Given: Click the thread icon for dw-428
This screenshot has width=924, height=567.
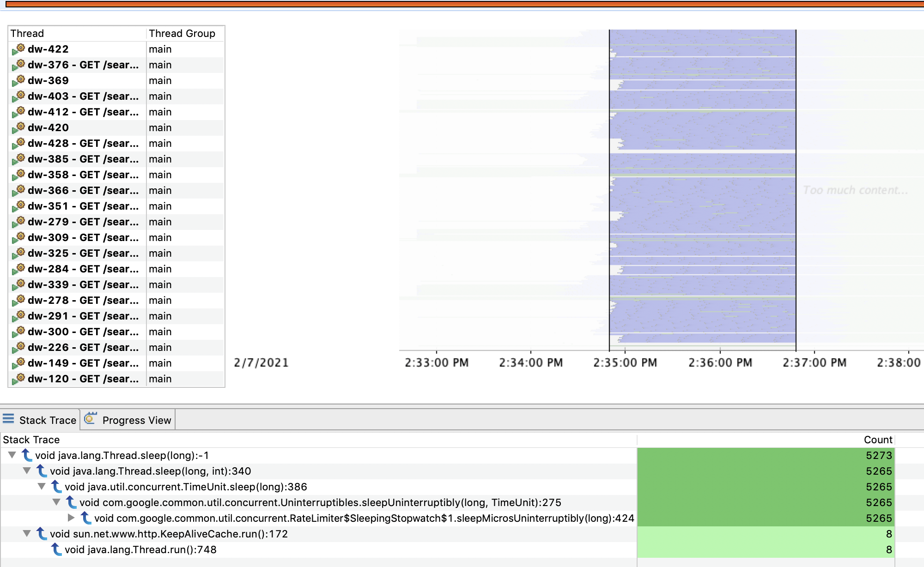Looking at the screenshot, I should point(18,143).
